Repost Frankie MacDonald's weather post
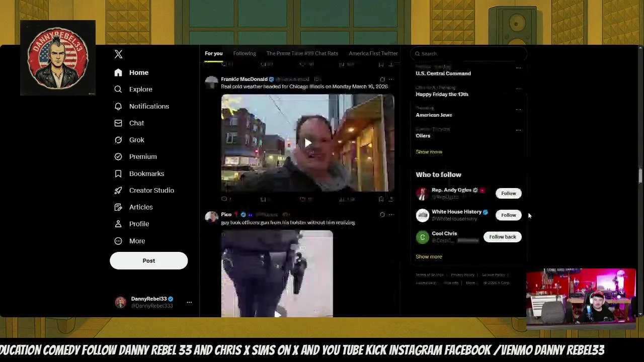 click(x=263, y=199)
